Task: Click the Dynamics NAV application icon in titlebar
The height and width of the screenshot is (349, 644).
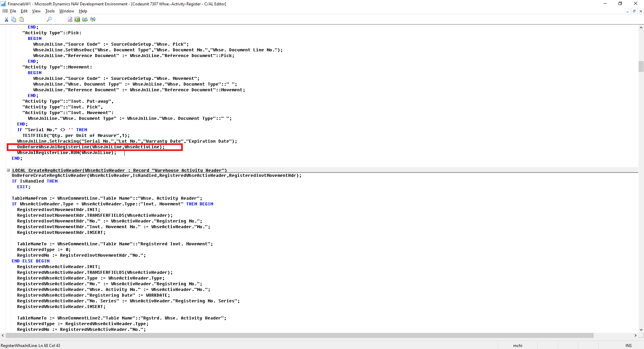Action: [3, 4]
